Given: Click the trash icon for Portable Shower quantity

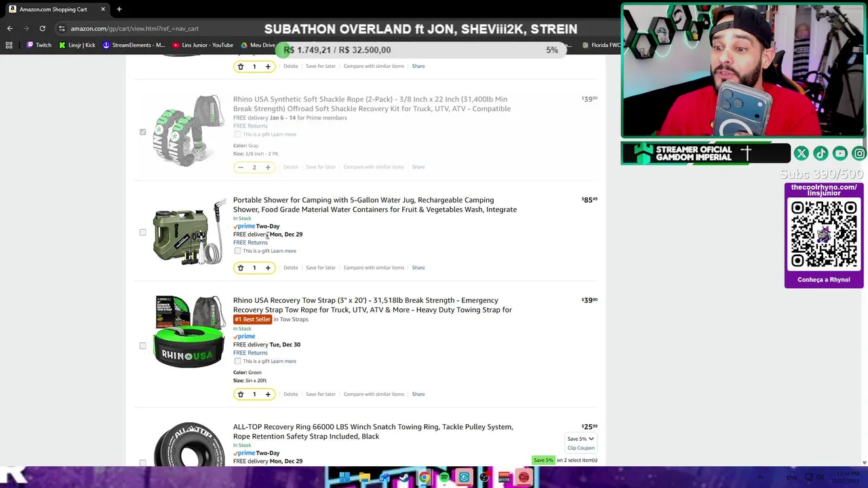Looking at the screenshot, I should point(240,268).
